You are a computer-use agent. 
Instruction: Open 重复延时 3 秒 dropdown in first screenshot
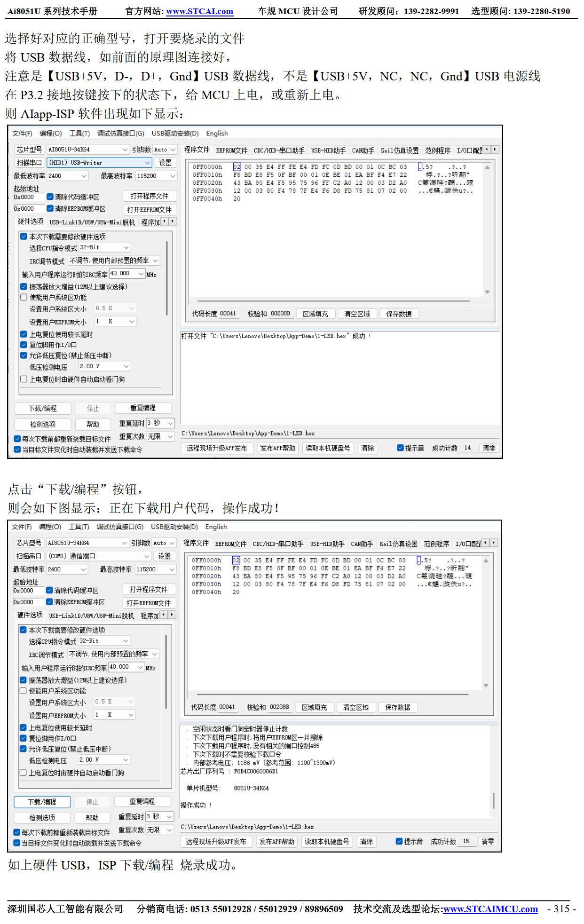point(160,423)
